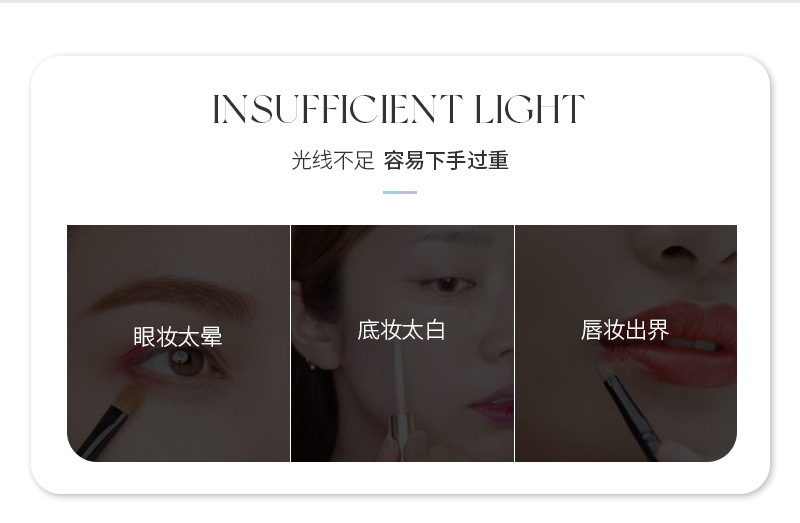Screen dimensions: 800x523
Task: Click the gray bar at page top
Action: point(400,2)
